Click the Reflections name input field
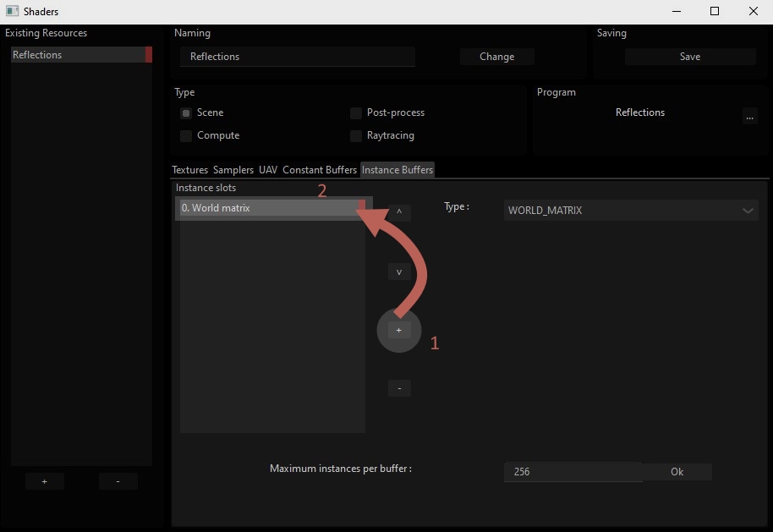Screen dimensions: 773x532 [297, 57]
